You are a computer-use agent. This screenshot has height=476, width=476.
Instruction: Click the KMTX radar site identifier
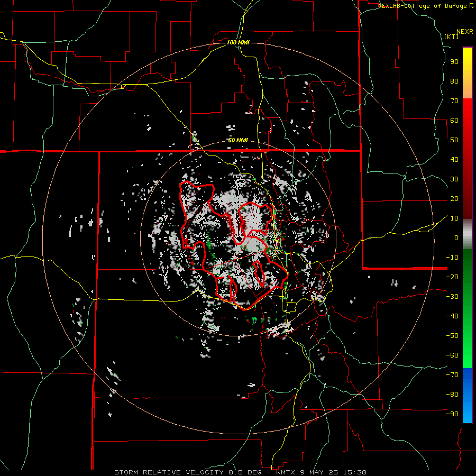coord(286,472)
